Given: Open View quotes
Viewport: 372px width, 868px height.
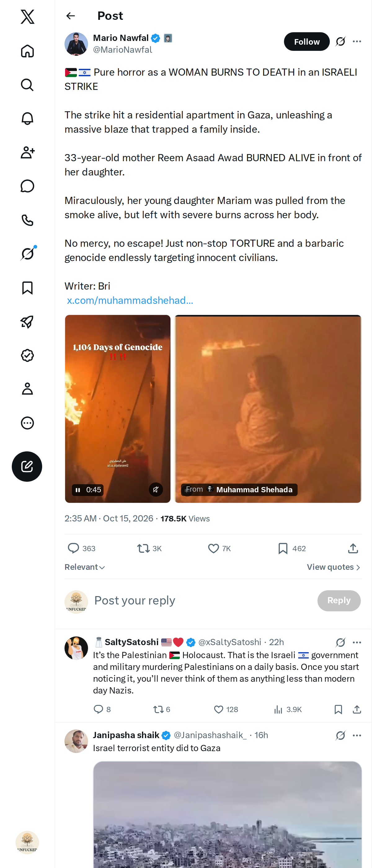Looking at the screenshot, I should (334, 567).
